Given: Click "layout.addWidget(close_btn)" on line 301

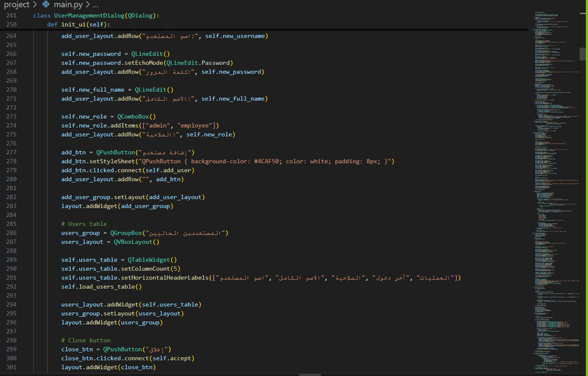Looking at the screenshot, I should tap(109, 367).
